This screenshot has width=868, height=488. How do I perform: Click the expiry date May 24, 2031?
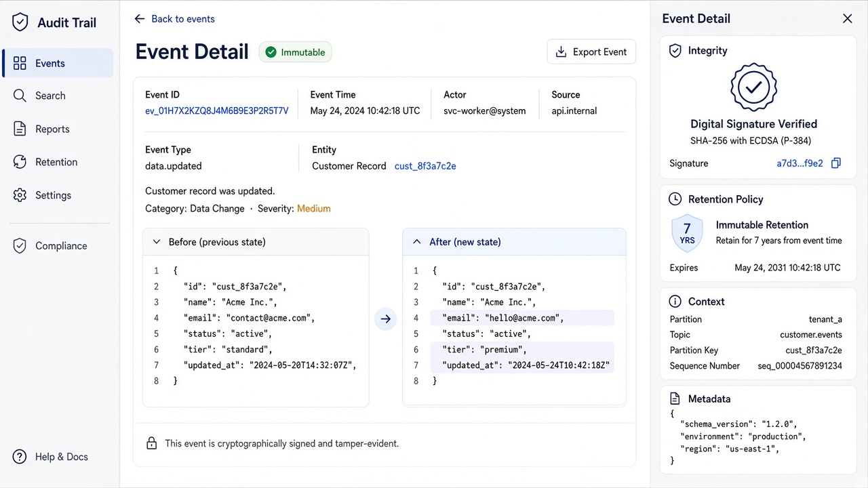787,268
